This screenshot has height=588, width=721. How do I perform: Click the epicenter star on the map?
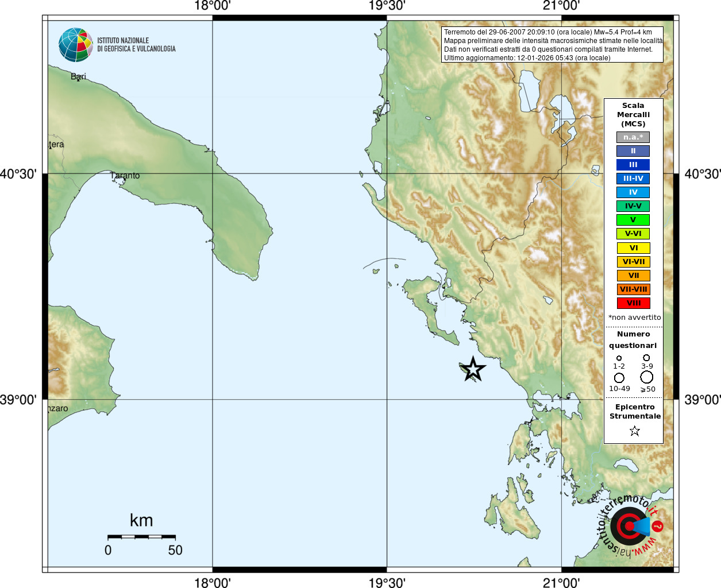473,369
